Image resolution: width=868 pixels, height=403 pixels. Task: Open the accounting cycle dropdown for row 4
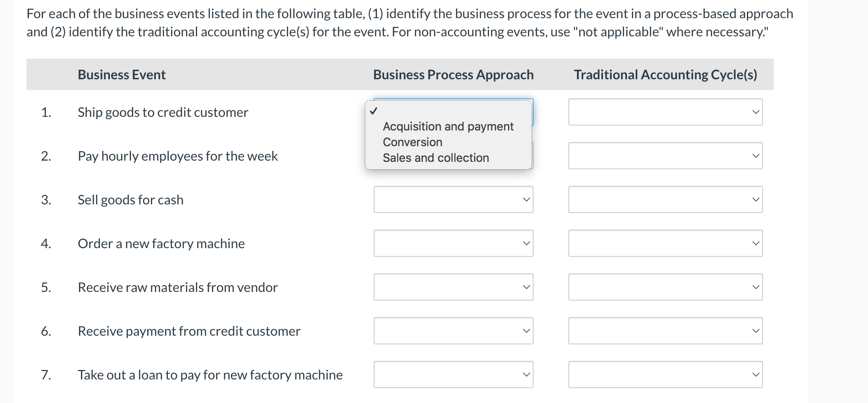click(x=665, y=243)
